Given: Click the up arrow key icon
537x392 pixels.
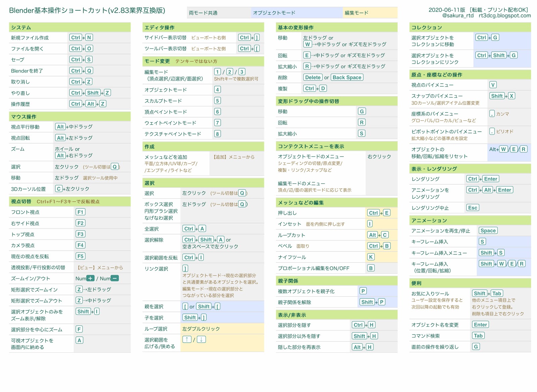Looking at the screenshot, I should click(187, 339).
